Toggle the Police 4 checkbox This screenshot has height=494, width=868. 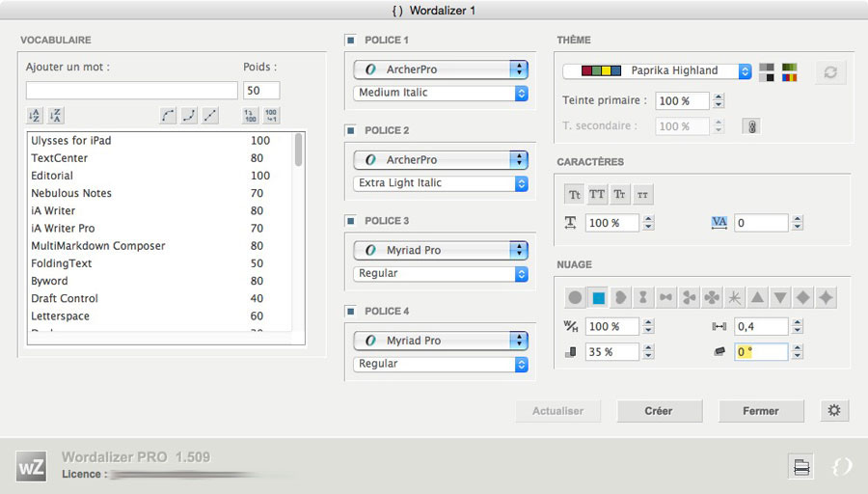tap(350, 311)
